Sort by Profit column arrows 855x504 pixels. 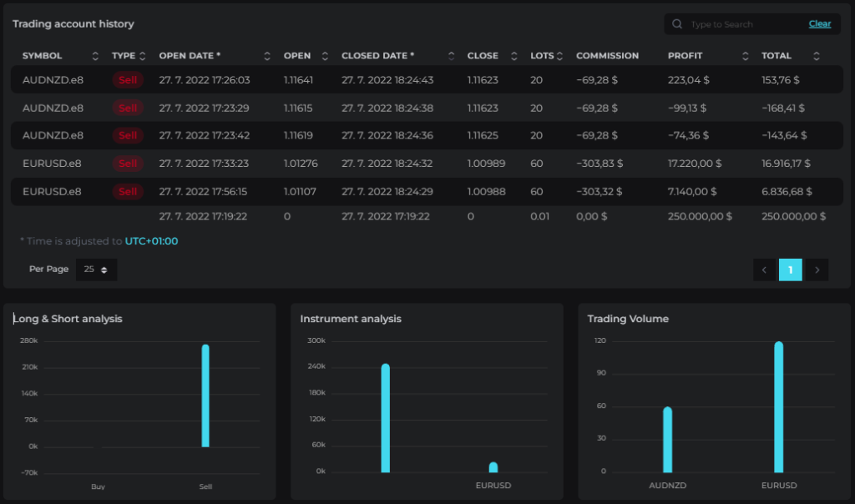(745, 56)
